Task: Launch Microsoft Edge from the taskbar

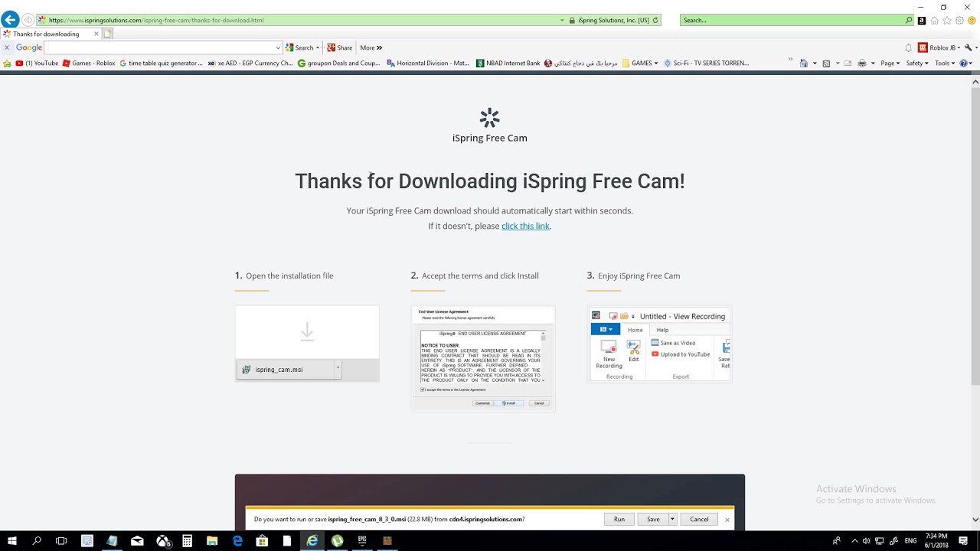Action: [x=237, y=541]
